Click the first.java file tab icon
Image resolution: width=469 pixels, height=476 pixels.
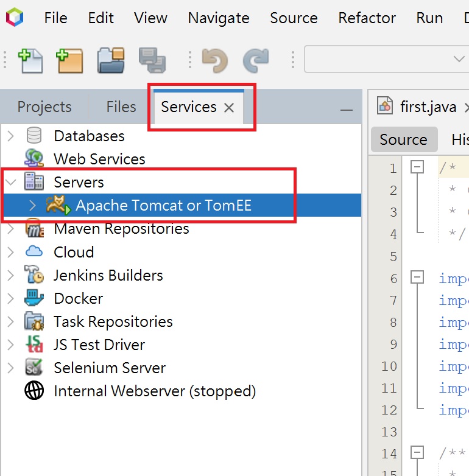(385, 105)
